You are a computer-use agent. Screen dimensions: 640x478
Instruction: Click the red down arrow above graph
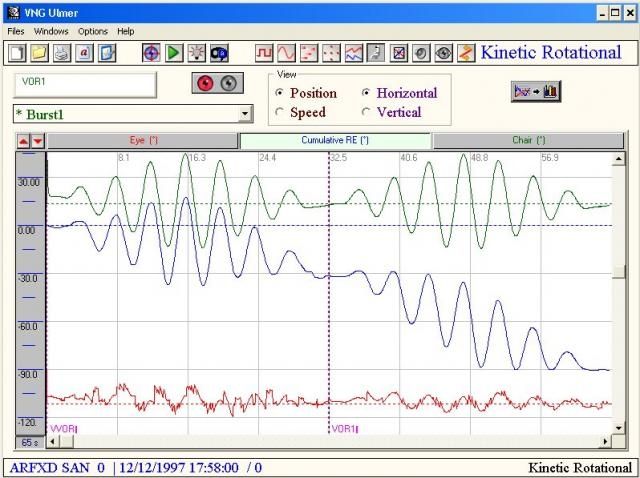pos(38,141)
